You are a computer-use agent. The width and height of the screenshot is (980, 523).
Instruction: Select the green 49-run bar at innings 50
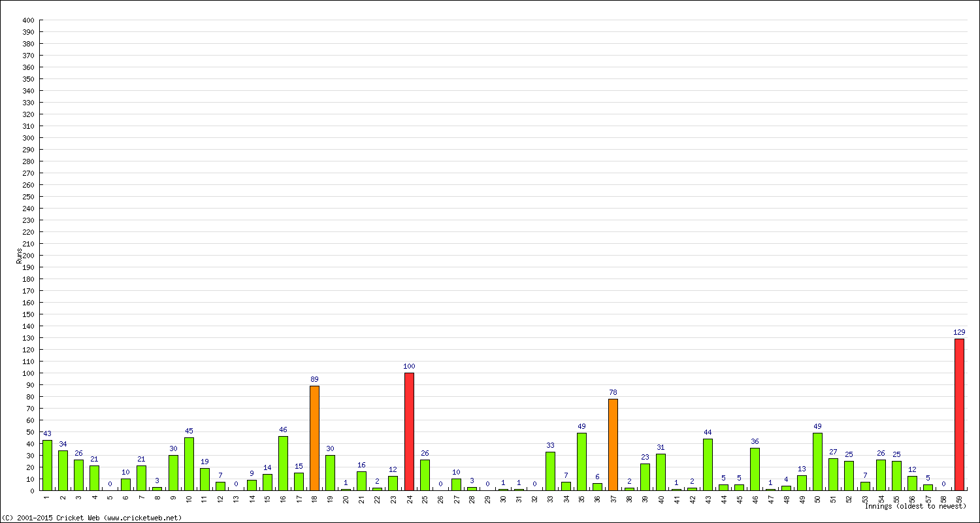pos(817,462)
